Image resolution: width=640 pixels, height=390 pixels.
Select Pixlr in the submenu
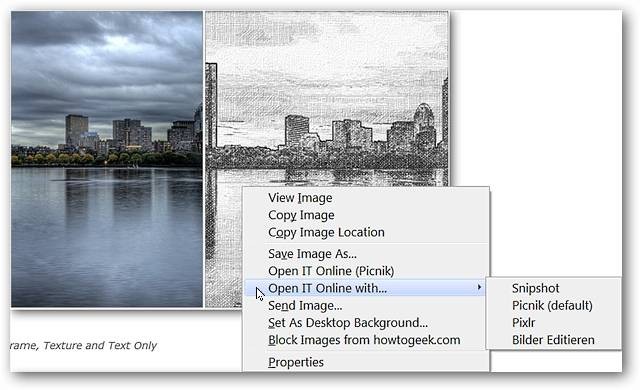pyautogui.click(x=553, y=322)
